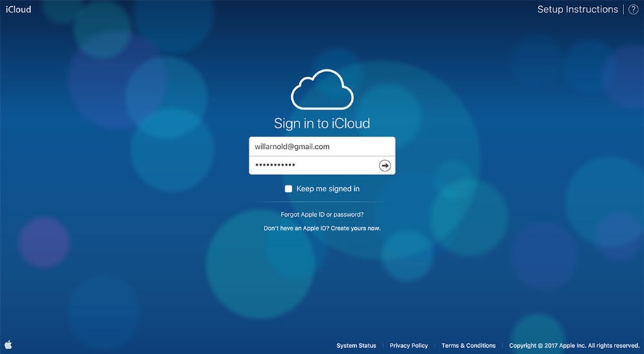Click the "Don't have an Apple ID?" text
The width and height of the screenshot is (644, 354).
click(296, 228)
